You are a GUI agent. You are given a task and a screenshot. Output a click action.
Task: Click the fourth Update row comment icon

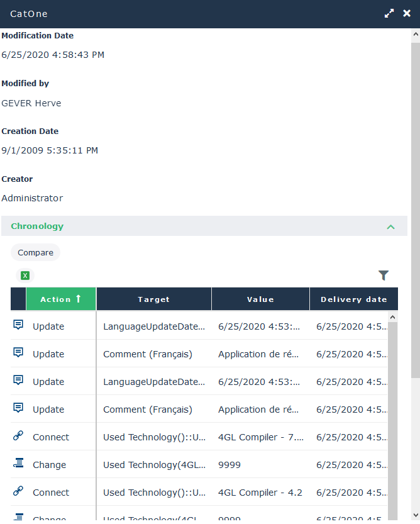pyautogui.click(x=18, y=408)
